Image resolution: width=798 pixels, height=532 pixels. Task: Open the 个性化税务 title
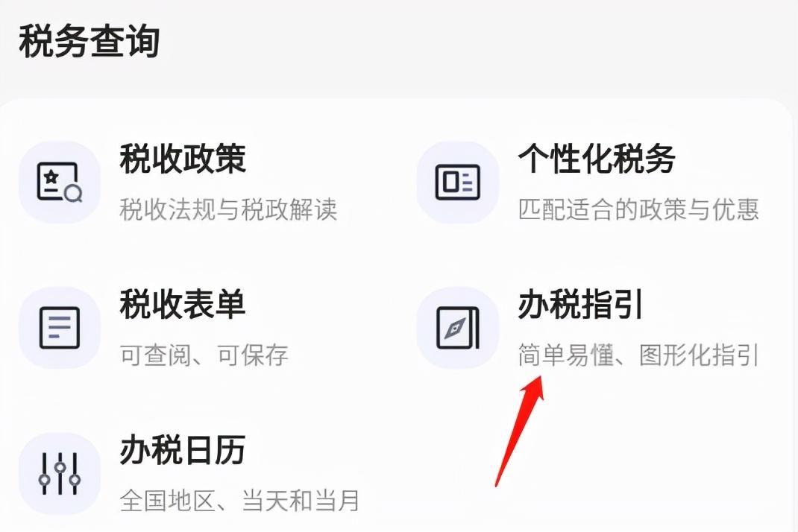point(597,158)
